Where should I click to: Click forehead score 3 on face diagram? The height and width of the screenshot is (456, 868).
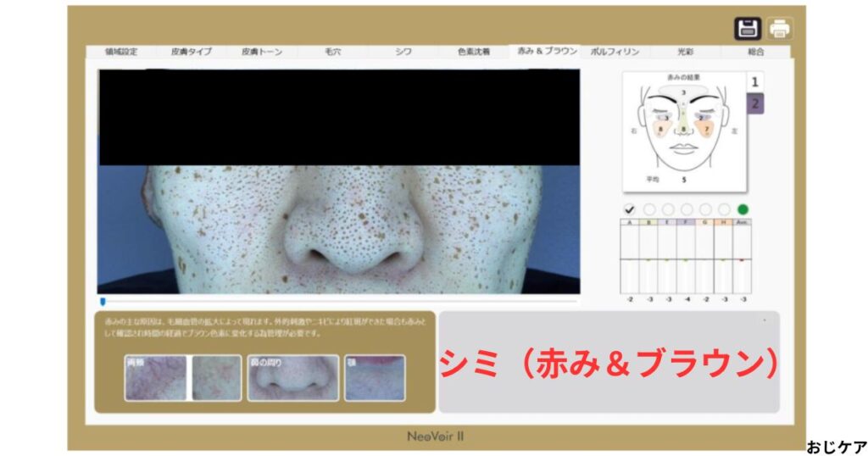click(x=684, y=92)
